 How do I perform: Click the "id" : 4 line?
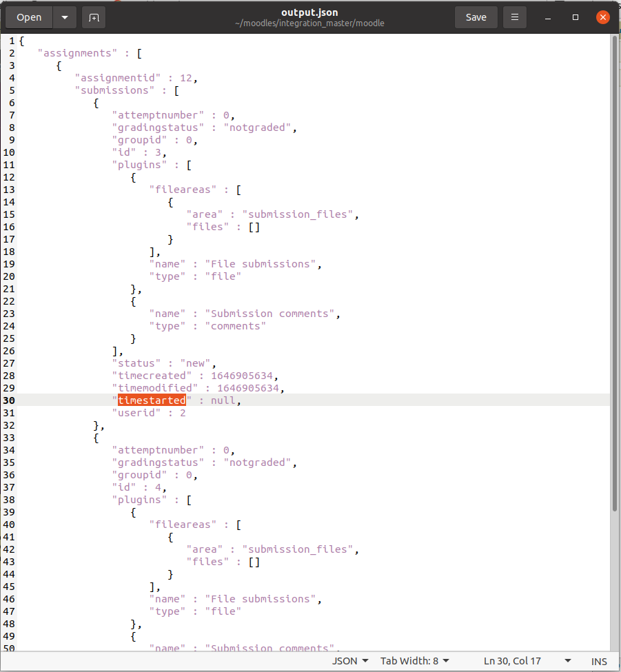(139, 488)
